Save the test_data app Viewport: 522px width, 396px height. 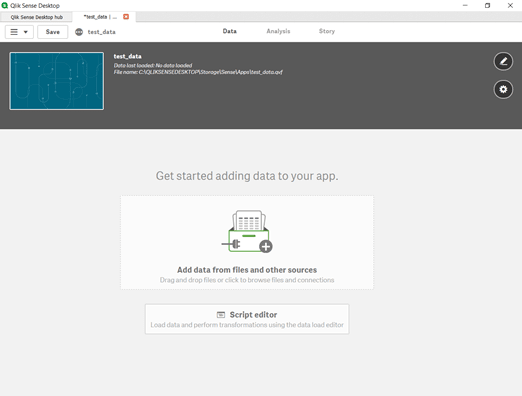pyautogui.click(x=53, y=32)
